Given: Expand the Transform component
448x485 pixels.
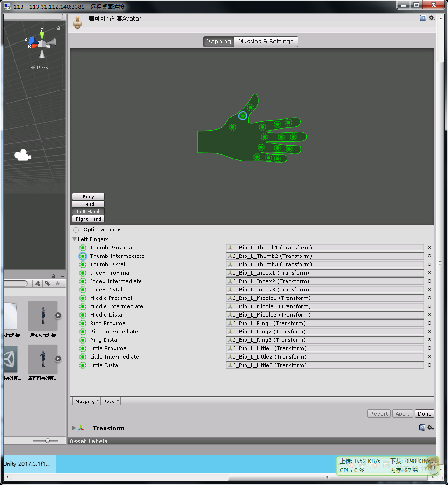Looking at the screenshot, I should point(74,428).
